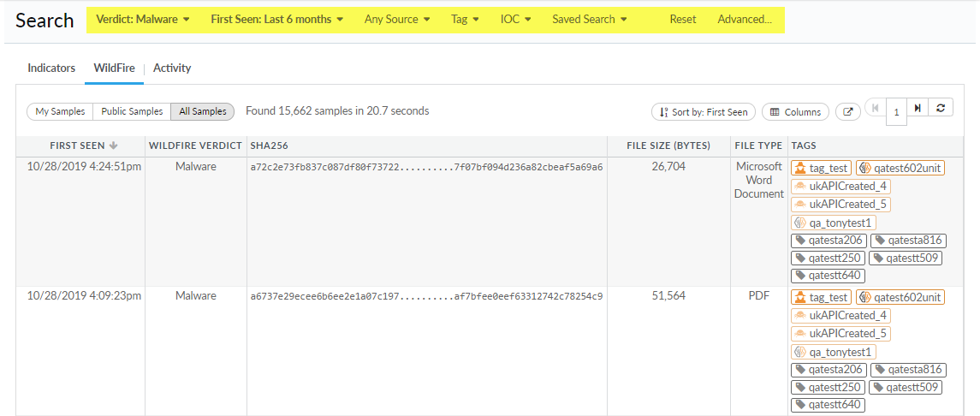Click the SHA256 hash of the PDF sample
This screenshot has width=980, height=416.
426,297
